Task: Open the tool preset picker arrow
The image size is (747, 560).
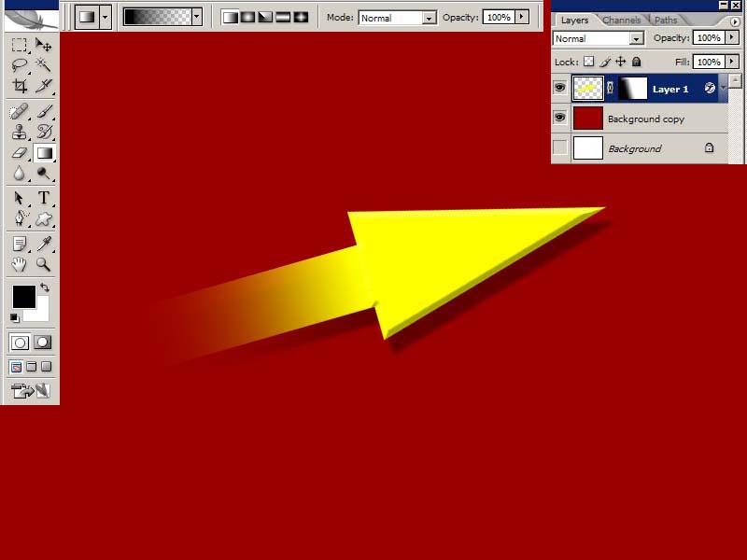Action: click(x=106, y=17)
